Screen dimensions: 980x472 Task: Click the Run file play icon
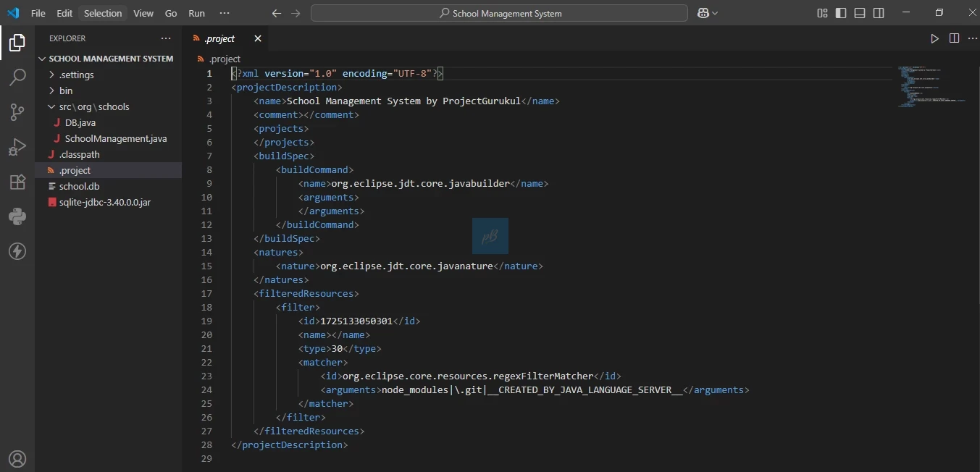[x=934, y=38]
